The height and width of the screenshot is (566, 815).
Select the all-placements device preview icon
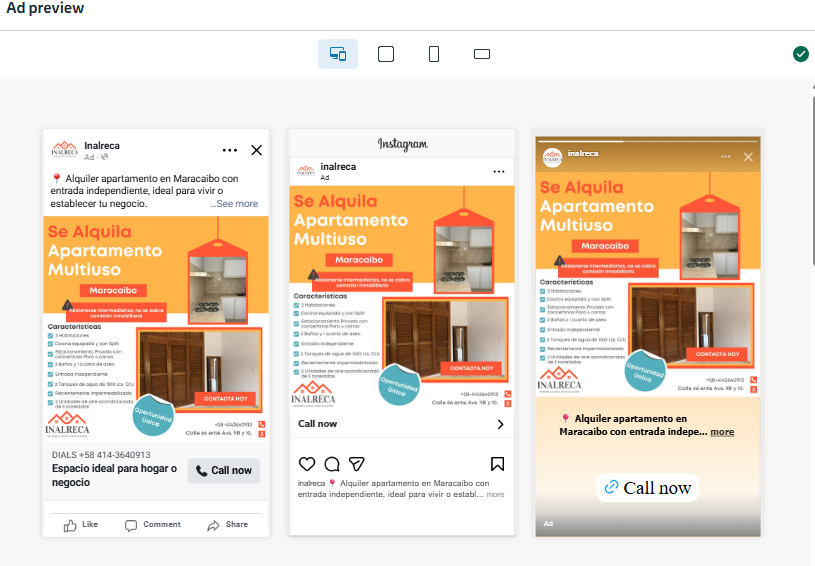pos(338,54)
